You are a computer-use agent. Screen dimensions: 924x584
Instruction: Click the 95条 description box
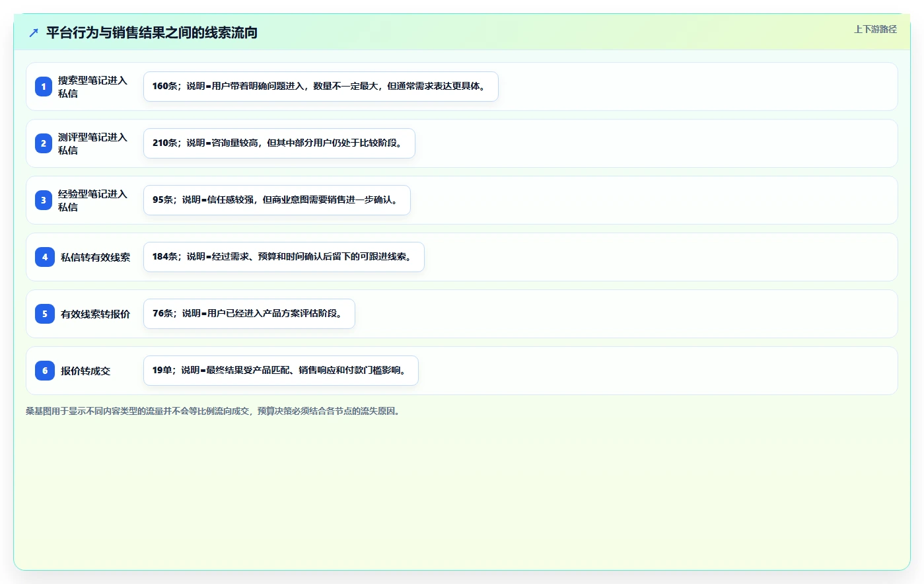point(277,200)
